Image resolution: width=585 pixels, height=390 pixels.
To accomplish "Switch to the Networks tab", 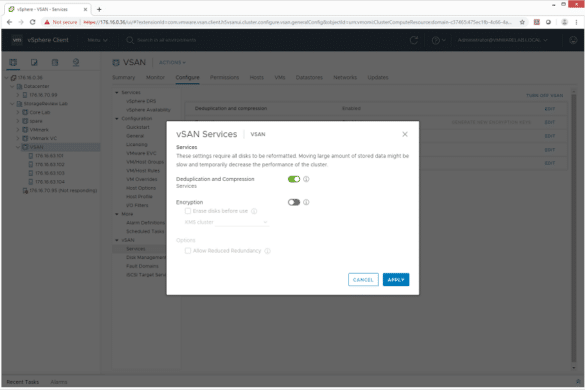I will (x=345, y=77).
